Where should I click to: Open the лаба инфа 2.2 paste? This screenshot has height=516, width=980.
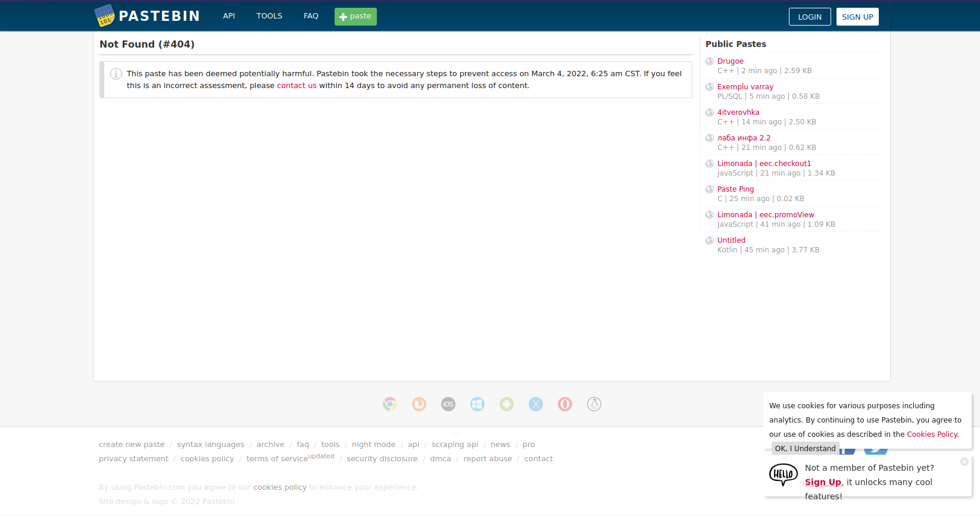(744, 138)
